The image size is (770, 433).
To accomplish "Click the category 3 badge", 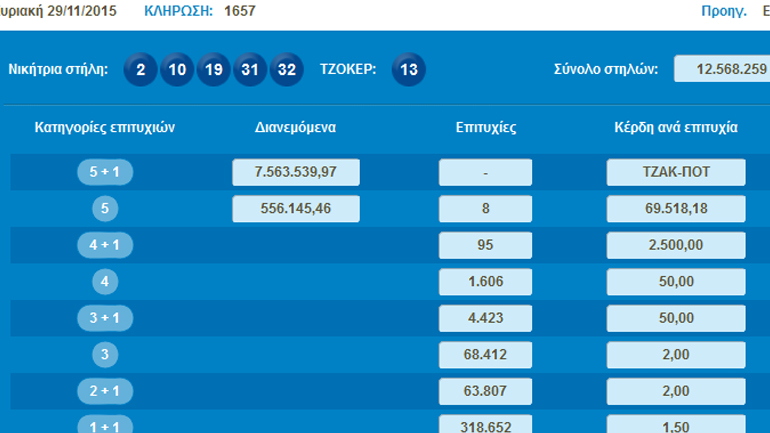I will coord(105,354).
